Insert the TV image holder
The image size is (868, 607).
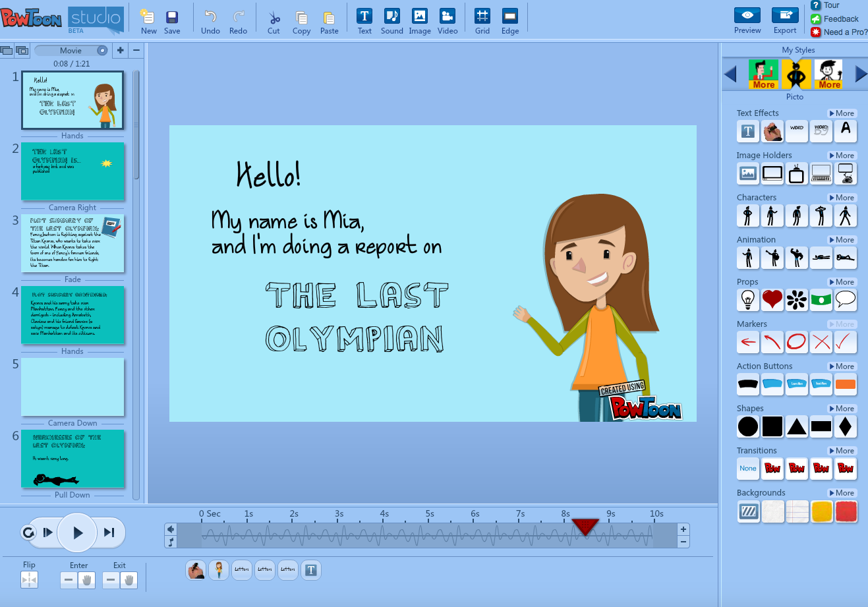point(797,174)
